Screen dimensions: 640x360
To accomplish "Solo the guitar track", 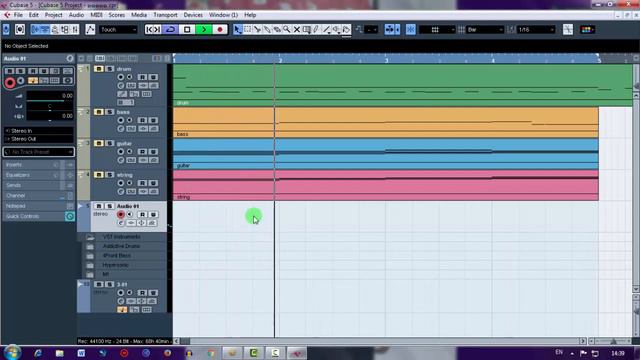I will point(109,143).
